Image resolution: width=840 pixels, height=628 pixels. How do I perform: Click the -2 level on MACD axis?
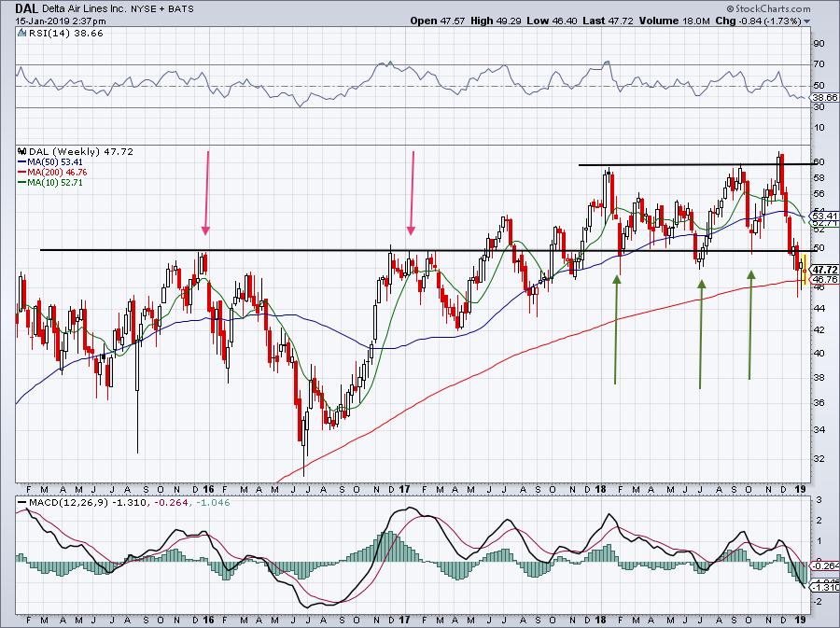[818, 602]
